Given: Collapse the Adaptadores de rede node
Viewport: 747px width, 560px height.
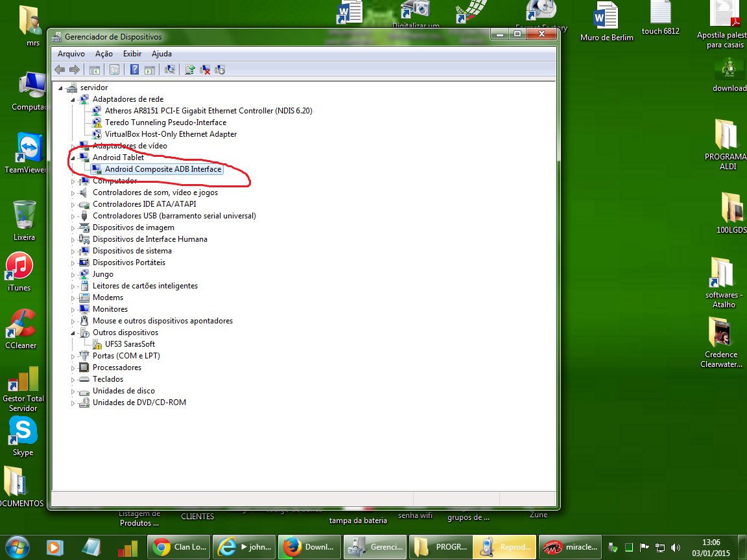Looking at the screenshot, I should pos(73,100).
